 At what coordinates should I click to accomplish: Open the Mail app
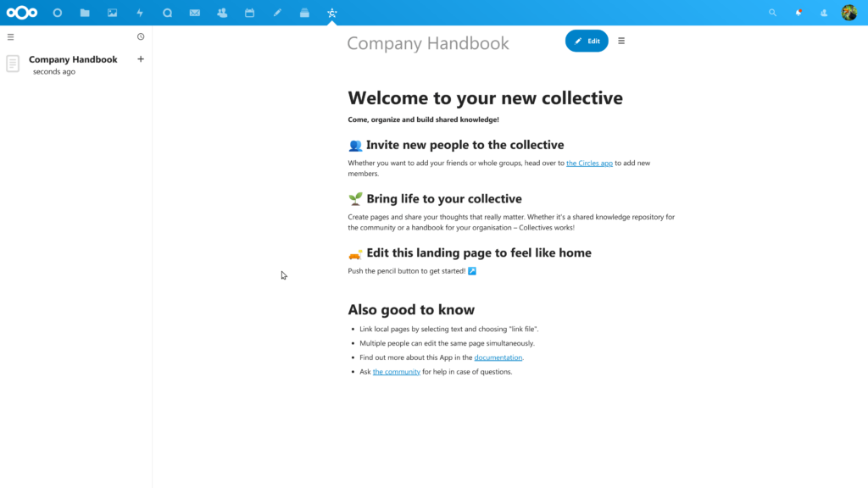point(196,12)
